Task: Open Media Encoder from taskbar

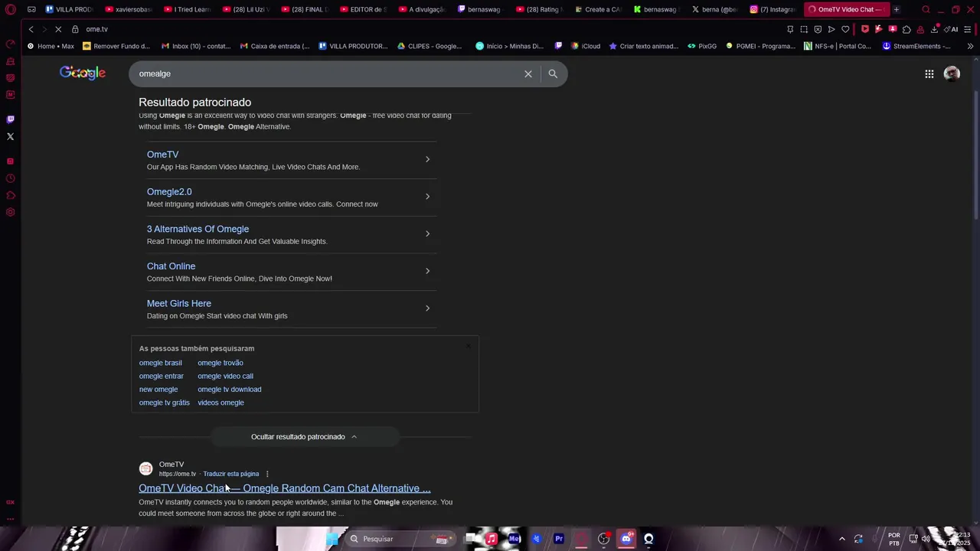Action: tap(514, 539)
